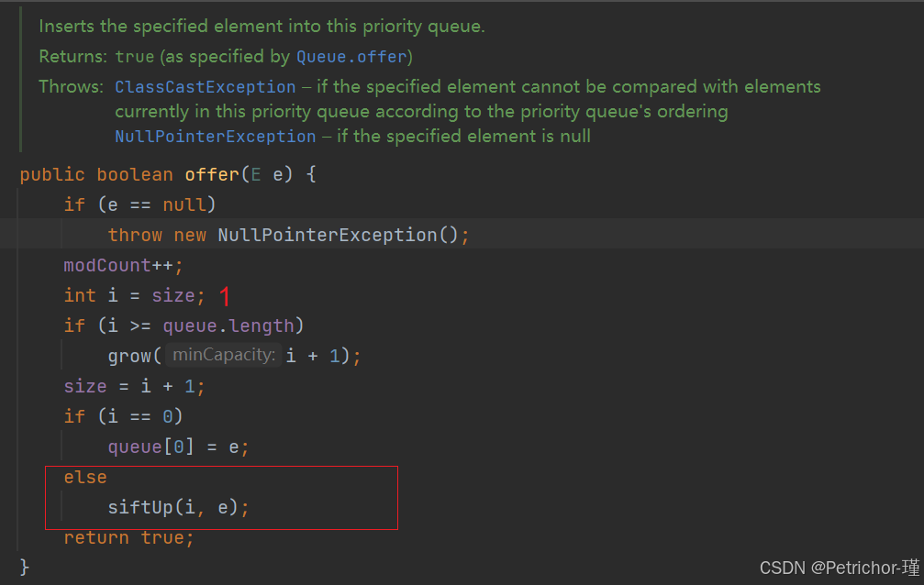Click 'queue[0] = e;' assignment
The height and width of the screenshot is (585, 924).
(179, 447)
